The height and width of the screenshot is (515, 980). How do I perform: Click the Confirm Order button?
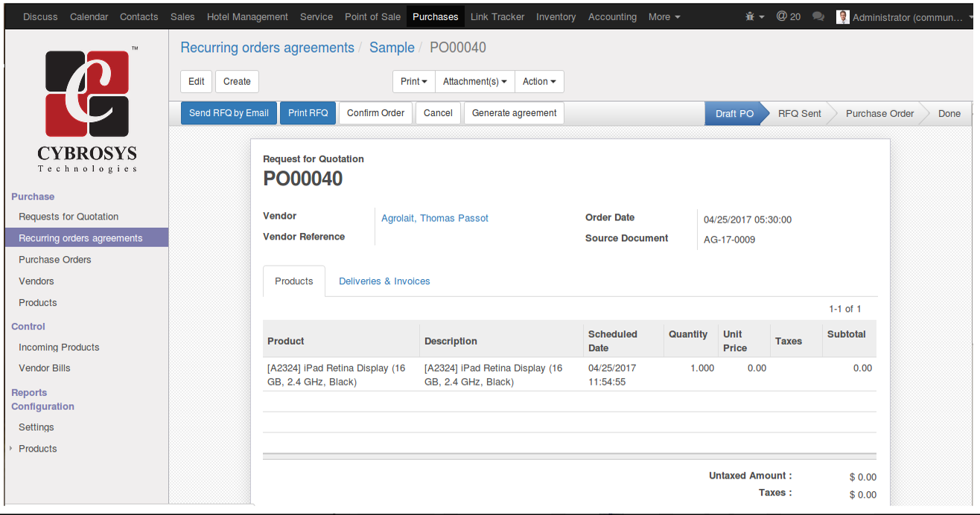pos(375,113)
